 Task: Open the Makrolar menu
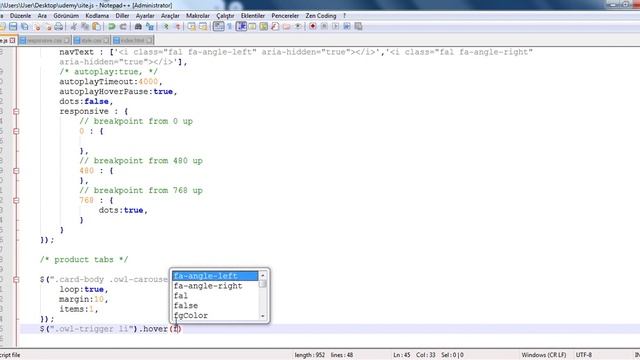[x=198, y=16]
